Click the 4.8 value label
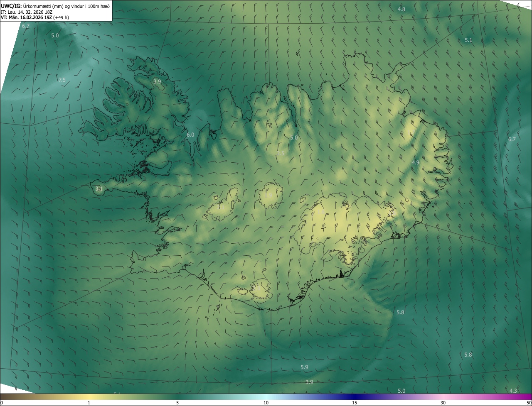This screenshot has width=532, height=406. [x=401, y=9]
